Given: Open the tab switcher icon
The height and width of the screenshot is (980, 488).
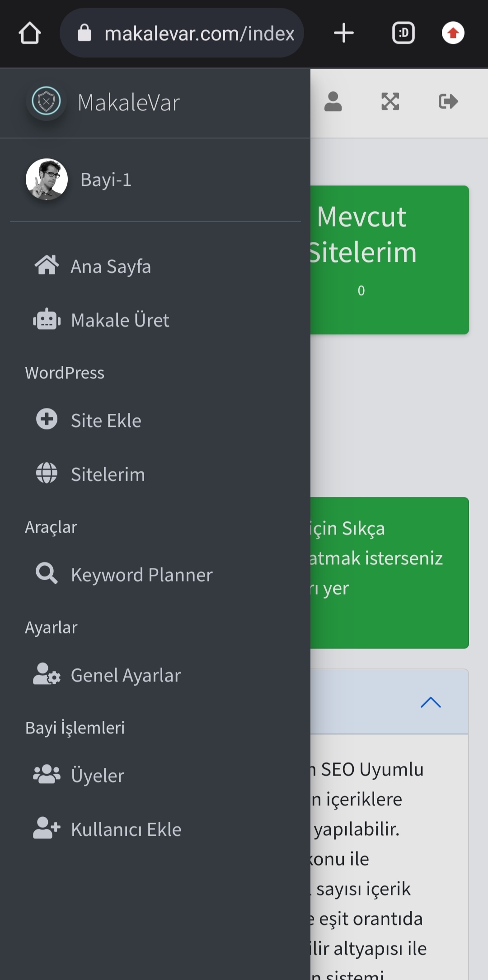Looking at the screenshot, I should pyautogui.click(x=403, y=33).
